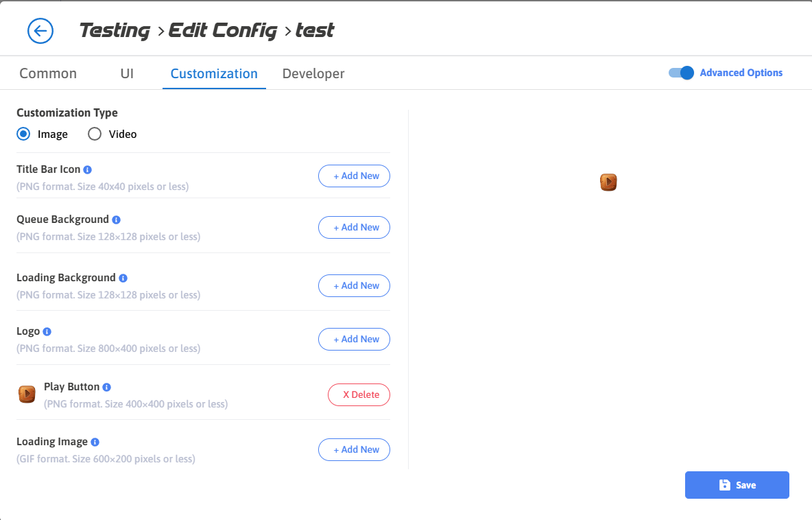The image size is (812, 520).
Task: Save the configuration
Action: click(737, 485)
